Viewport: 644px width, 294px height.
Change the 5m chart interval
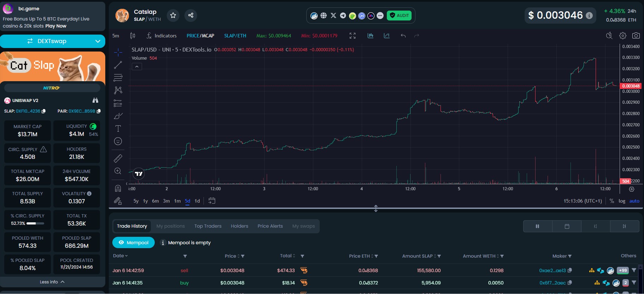tap(116, 36)
